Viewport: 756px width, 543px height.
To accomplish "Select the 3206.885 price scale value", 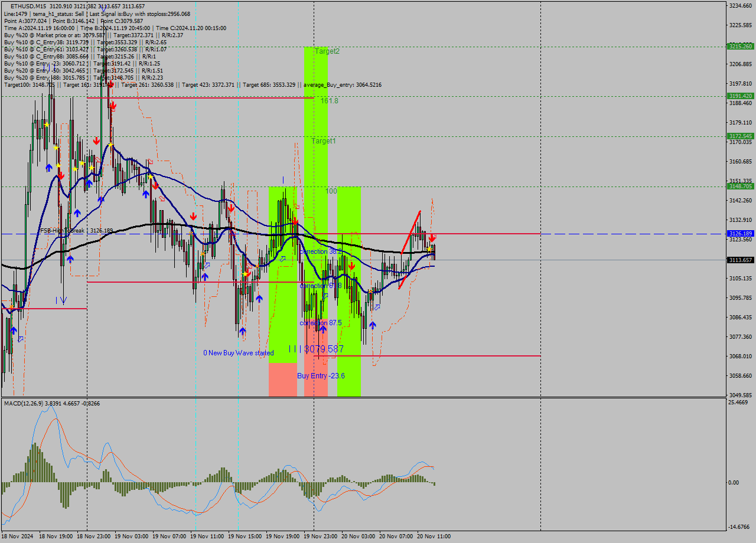I will (740, 64).
